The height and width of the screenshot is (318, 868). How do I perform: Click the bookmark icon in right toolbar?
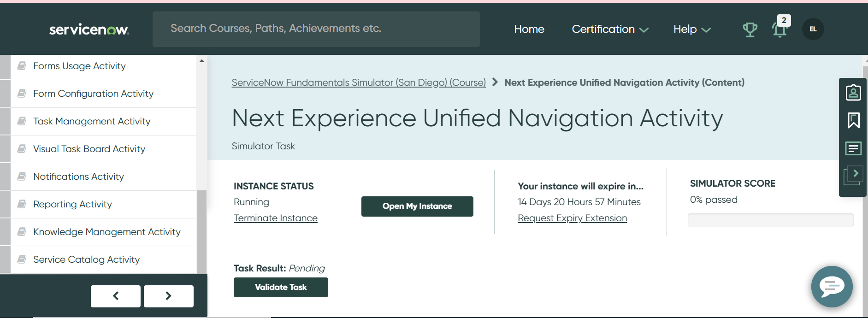853,121
